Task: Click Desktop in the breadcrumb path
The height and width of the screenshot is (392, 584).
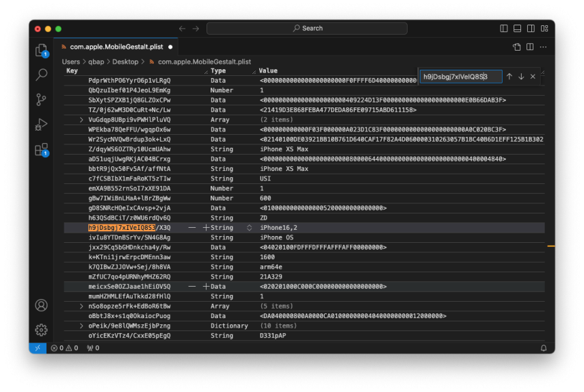Action: coord(125,62)
